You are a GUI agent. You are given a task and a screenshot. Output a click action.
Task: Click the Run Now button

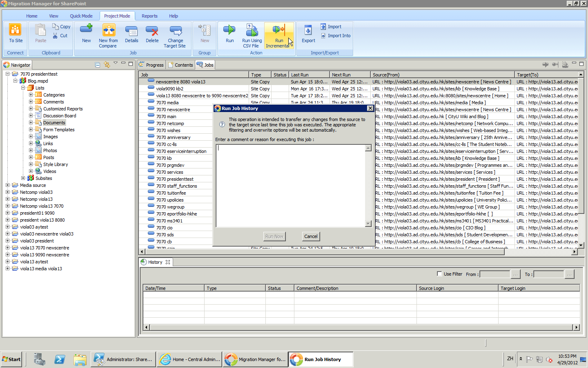274,236
